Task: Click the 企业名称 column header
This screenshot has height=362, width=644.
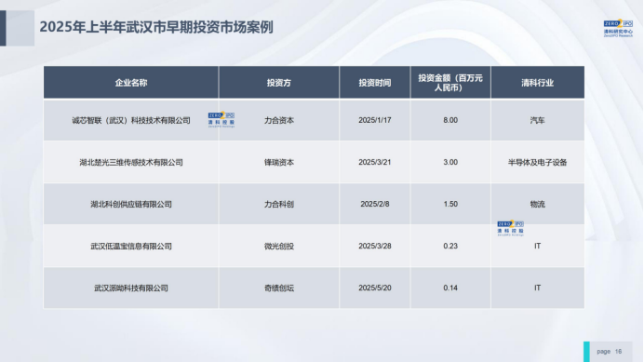Action: click(131, 83)
